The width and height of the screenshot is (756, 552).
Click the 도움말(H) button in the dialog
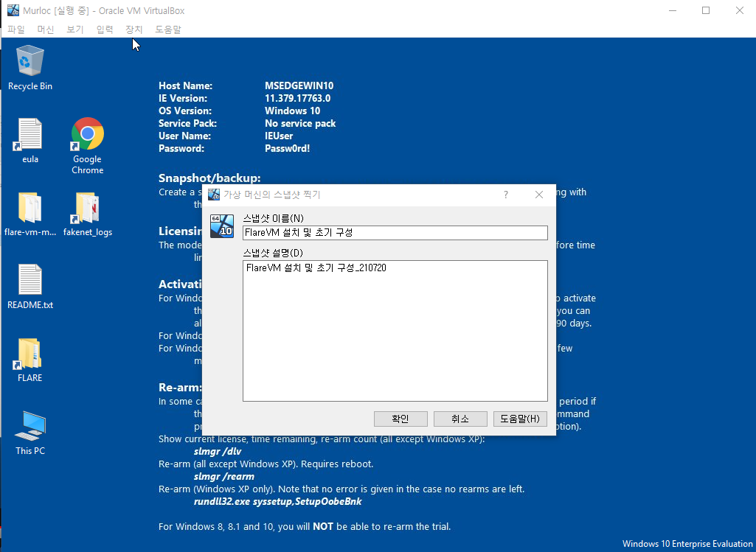tap(520, 419)
